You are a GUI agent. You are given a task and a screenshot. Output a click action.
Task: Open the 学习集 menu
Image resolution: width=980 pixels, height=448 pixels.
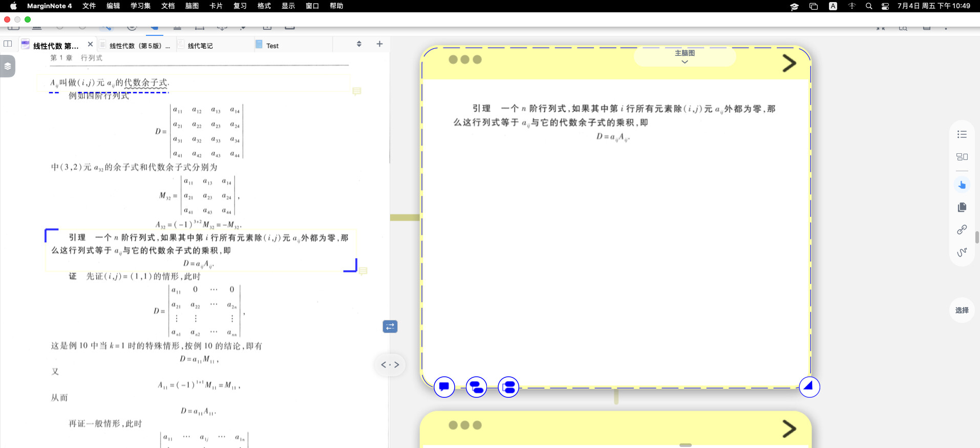coord(140,6)
